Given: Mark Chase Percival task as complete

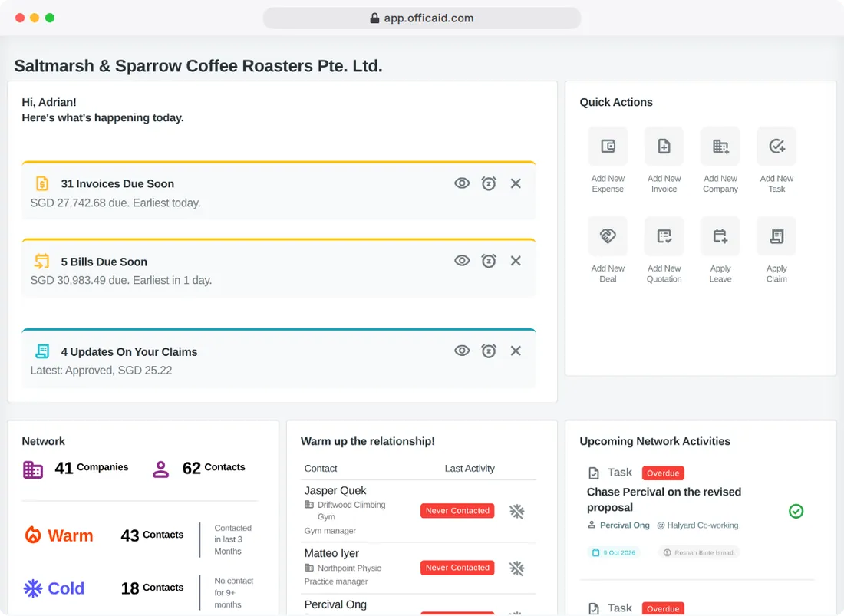Looking at the screenshot, I should tap(796, 511).
